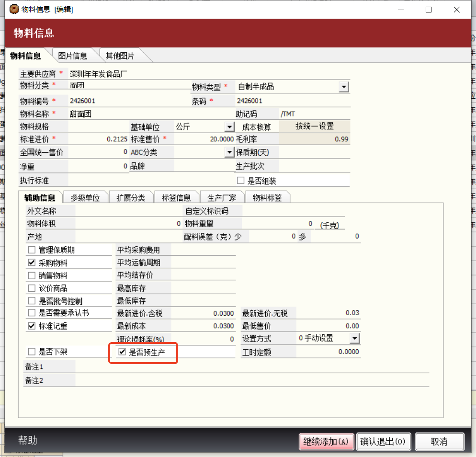This screenshot has width=476, height=457.
Task: Disable the 标准记重 checkbox
Action: click(32, 326)
